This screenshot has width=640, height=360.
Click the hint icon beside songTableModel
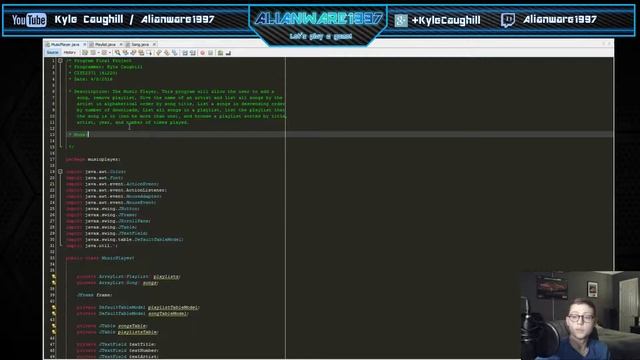pyautogui.click(x=53, y=313)
